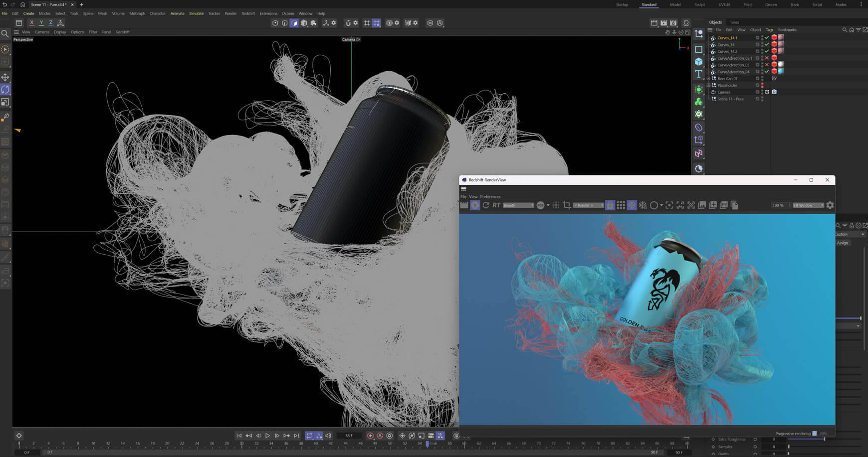The width and height of the screenshot is (868, 457).
Task: Click the green generator gear icon
Action: tap(699, 114)
